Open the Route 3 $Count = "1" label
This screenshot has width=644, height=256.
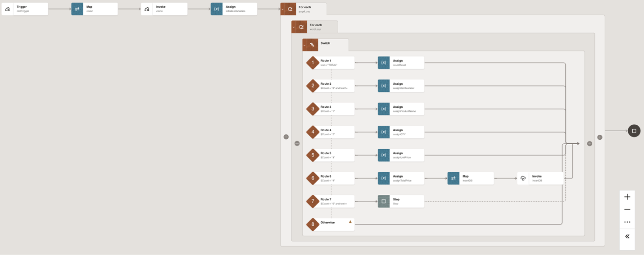coord(327,111)
